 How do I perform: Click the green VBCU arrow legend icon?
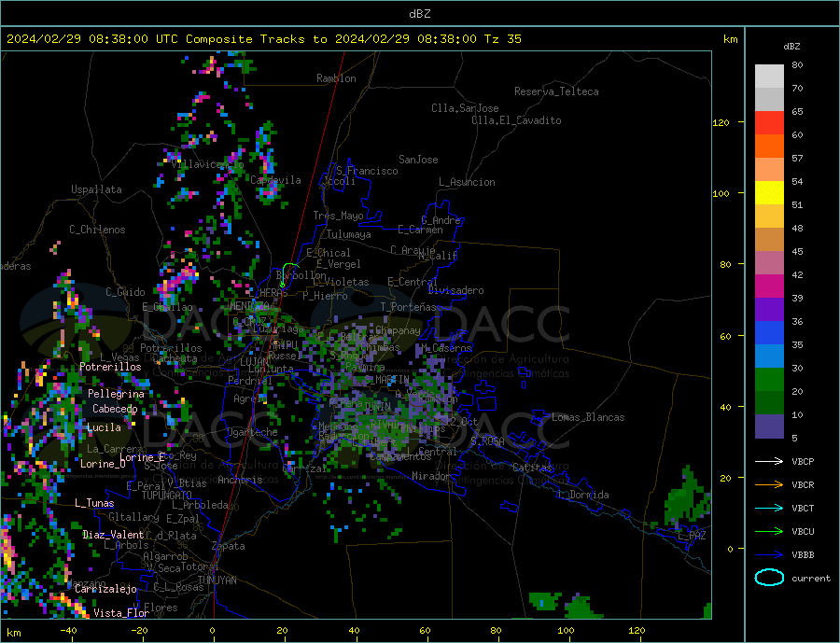[x=769, y=532]
